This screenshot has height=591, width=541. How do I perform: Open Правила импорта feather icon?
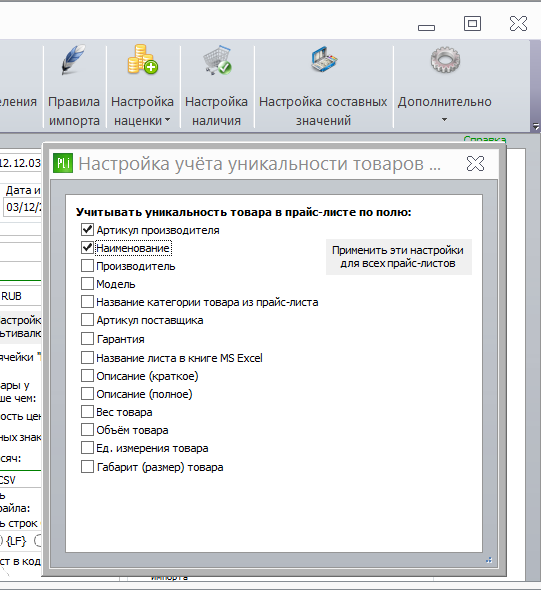pyautogui.click(x=74, y=60)
